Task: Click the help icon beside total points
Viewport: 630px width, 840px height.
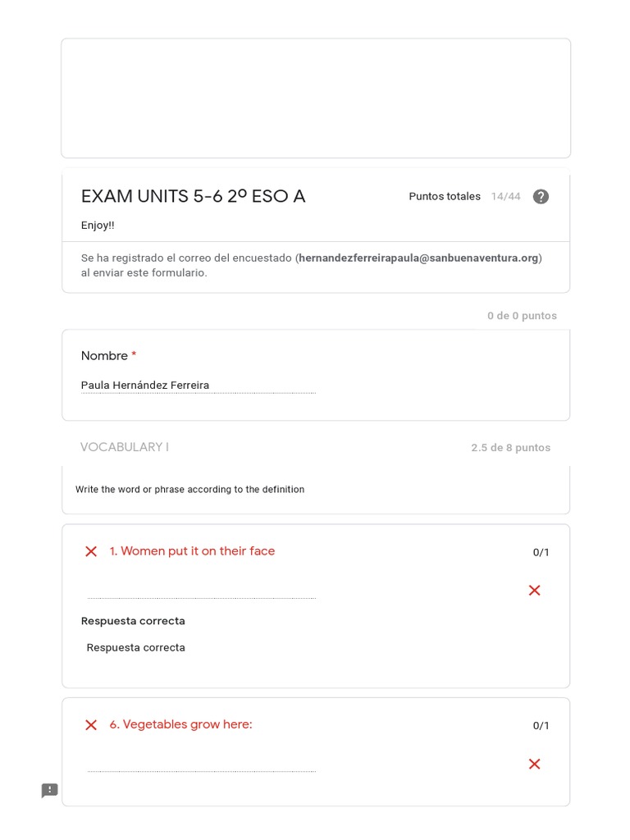Action: [x=541, y=197]
